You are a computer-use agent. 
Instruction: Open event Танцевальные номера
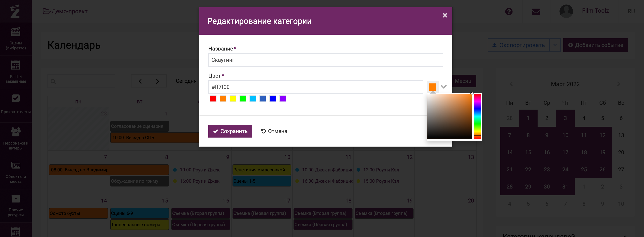(x=139, y=225)
